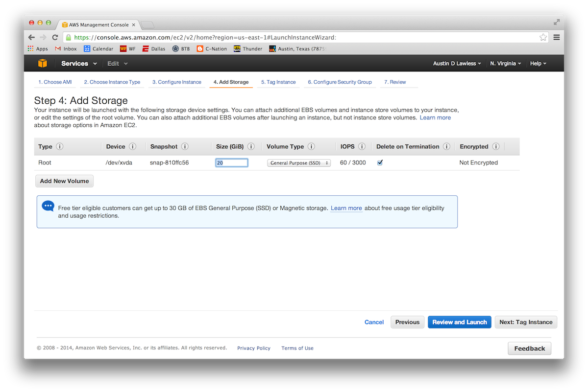Go to step 2 Choose Instance Type
The image size is (588, 392).
point(112,82)
